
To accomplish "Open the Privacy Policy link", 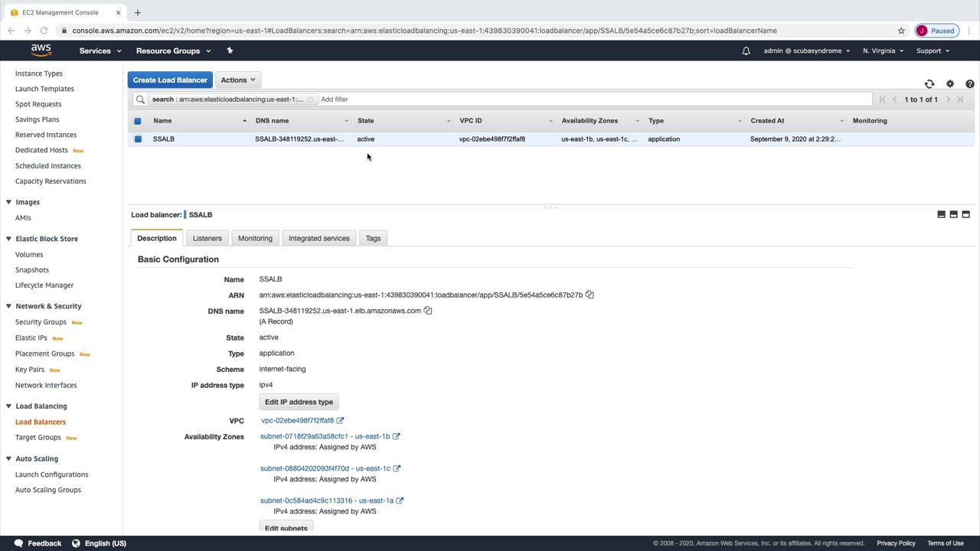I will tap(896, 543).
